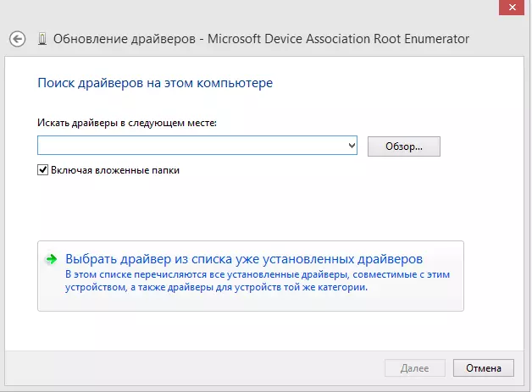Click the driver wizard icon in header
The height and width of the screenshot is (392, 532).
point(42,39)
